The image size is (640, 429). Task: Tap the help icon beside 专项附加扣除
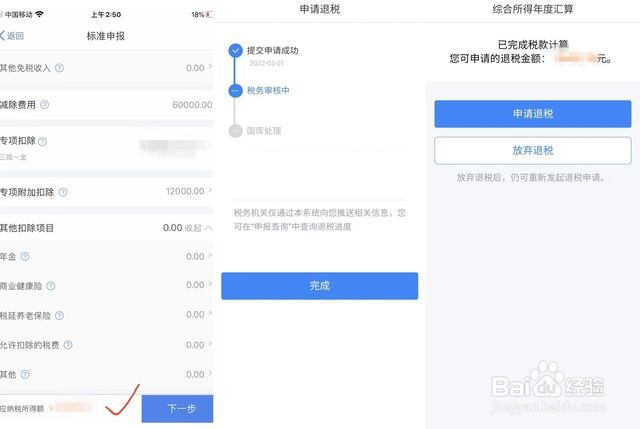pos(63,192)
